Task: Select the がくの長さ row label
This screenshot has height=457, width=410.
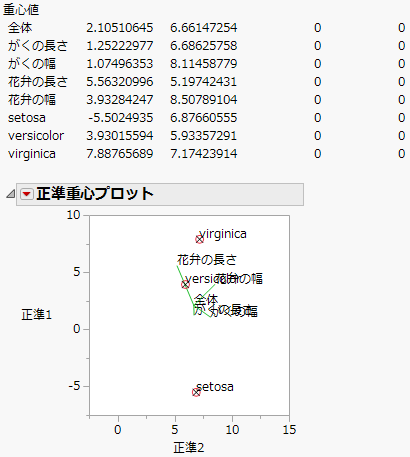Action: point(38,46)
